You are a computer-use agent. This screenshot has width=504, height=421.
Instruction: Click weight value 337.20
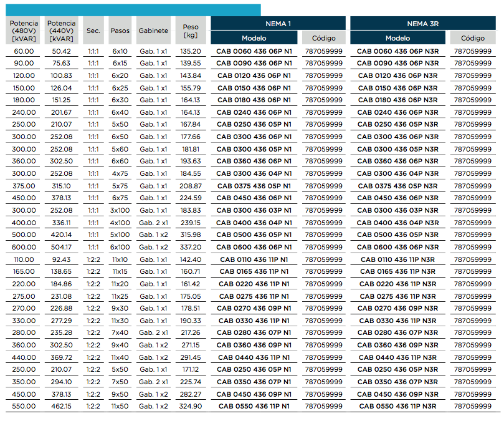point(191,247)
